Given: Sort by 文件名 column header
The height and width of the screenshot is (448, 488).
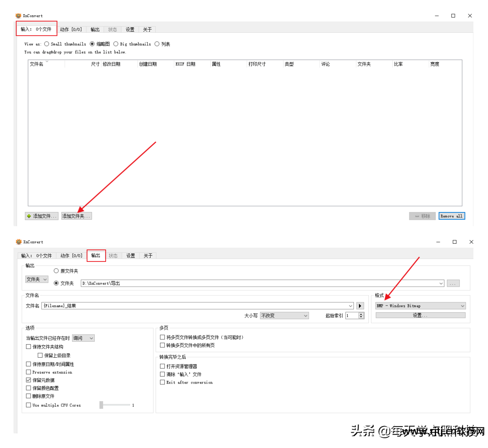Looking at the screenshot, I should pos(46,64).
